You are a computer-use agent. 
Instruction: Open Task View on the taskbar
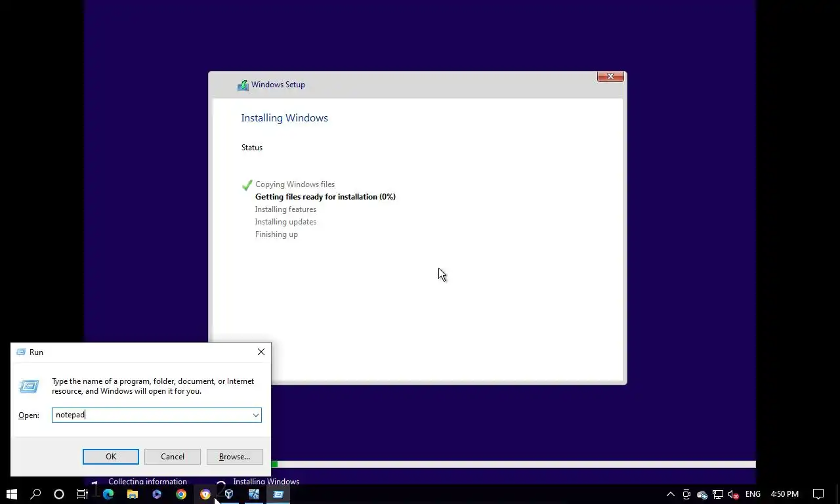[83, 494]
